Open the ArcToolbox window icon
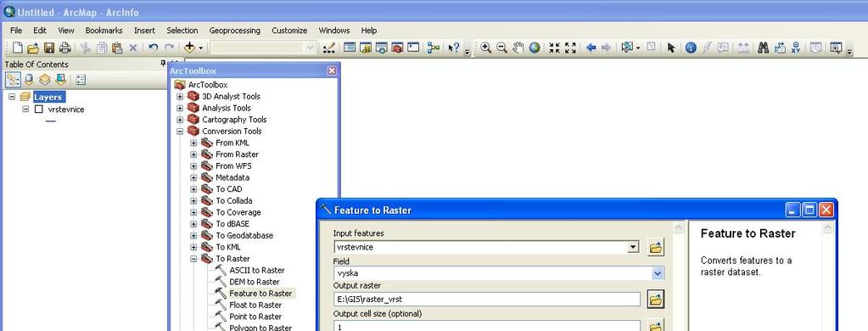 point(397,48)
